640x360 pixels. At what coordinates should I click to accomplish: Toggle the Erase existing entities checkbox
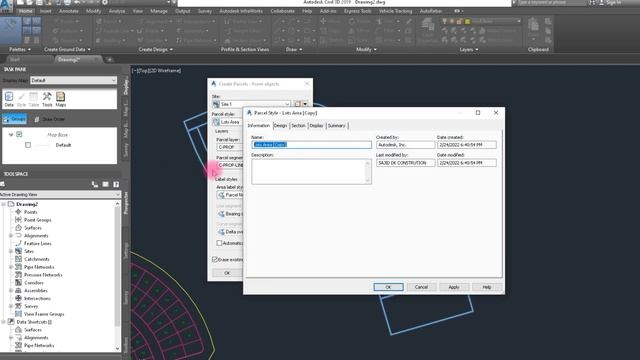point(215,259)
